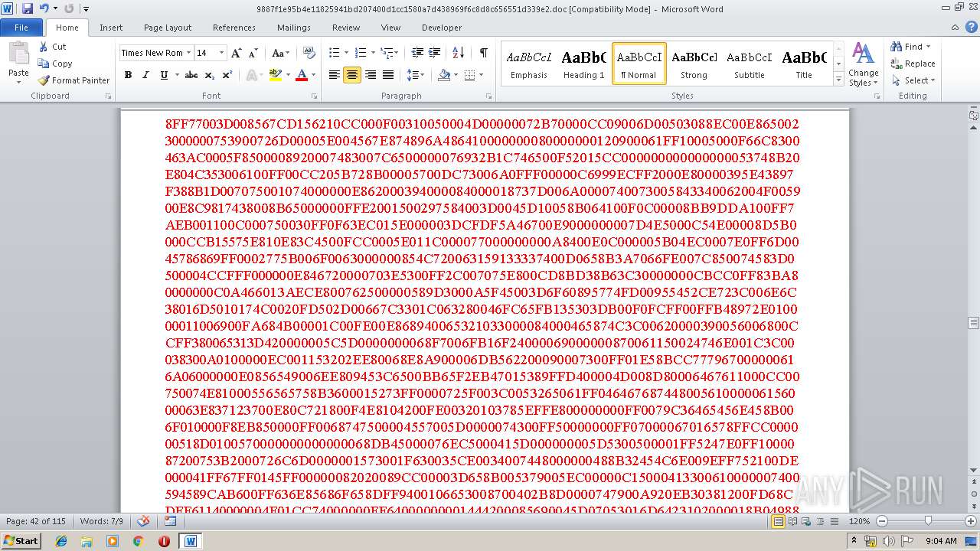Open the File tab
The image size is (980, 551).
(21, 27)
